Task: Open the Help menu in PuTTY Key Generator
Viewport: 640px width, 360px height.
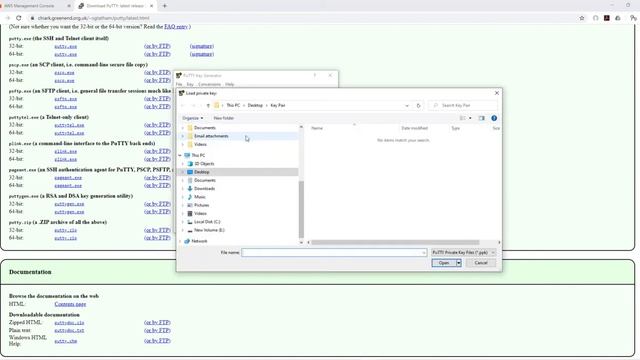Action: (230, 84)
